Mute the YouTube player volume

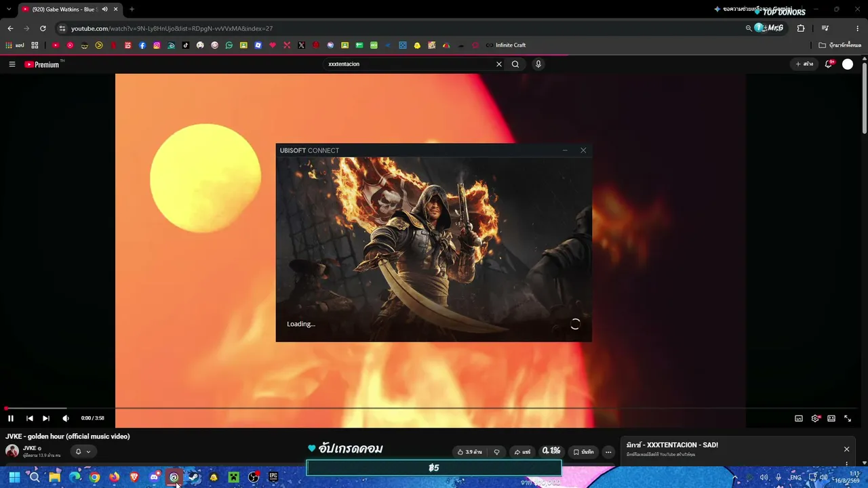66,418
